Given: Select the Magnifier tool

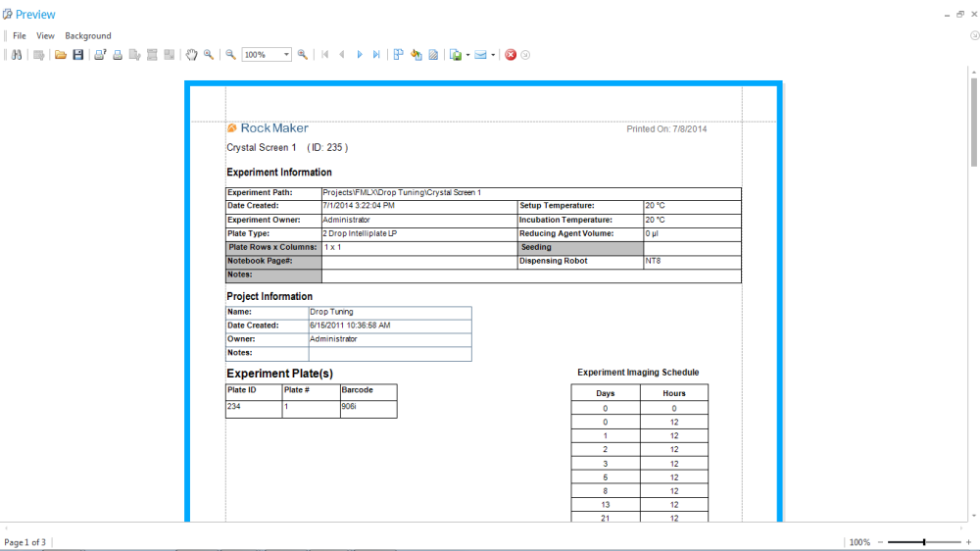Looking at the screenshot, I should (x=209, y=55).
